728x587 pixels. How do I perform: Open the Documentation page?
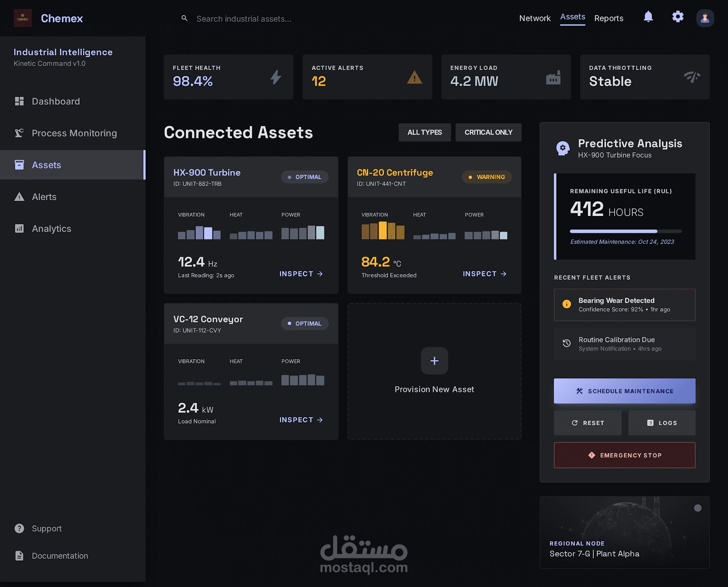(x=60, y=556)
